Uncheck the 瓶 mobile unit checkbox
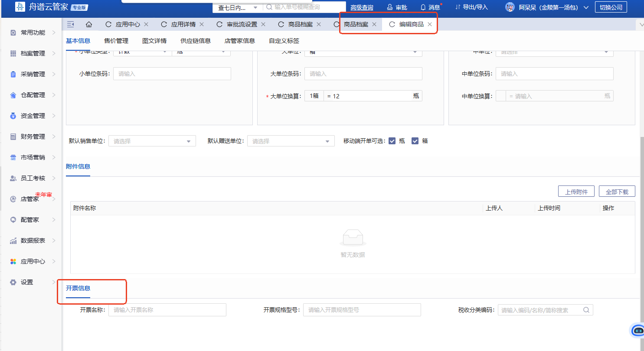 point(392,141)
